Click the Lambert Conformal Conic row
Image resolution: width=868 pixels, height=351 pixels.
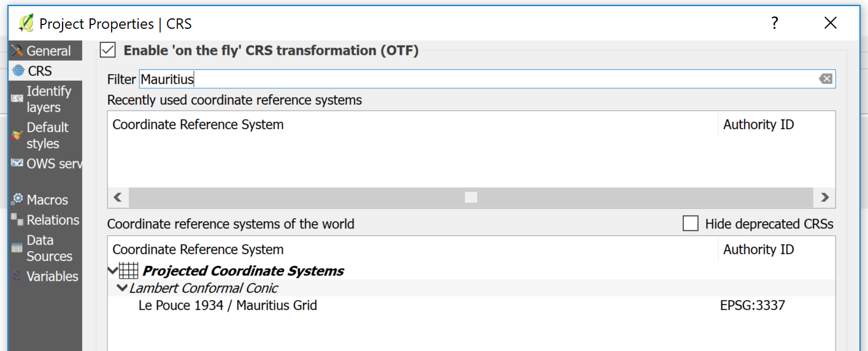471,288
